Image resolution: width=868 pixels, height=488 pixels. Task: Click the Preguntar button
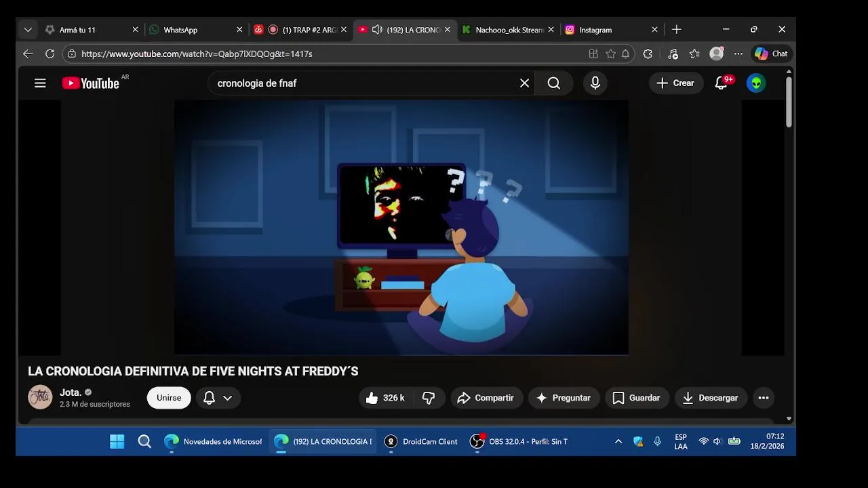coord(564,398)
